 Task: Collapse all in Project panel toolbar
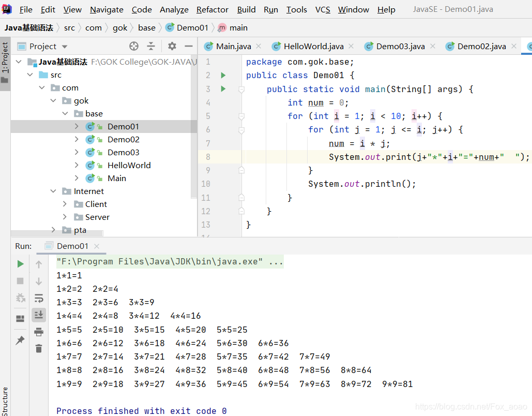pos(151,46)
